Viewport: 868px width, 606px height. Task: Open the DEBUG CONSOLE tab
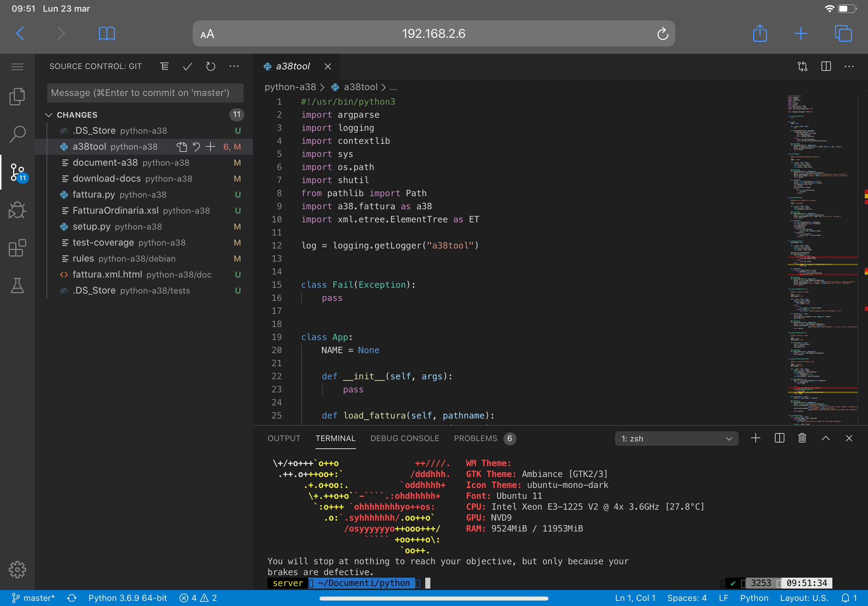point(405,438)
